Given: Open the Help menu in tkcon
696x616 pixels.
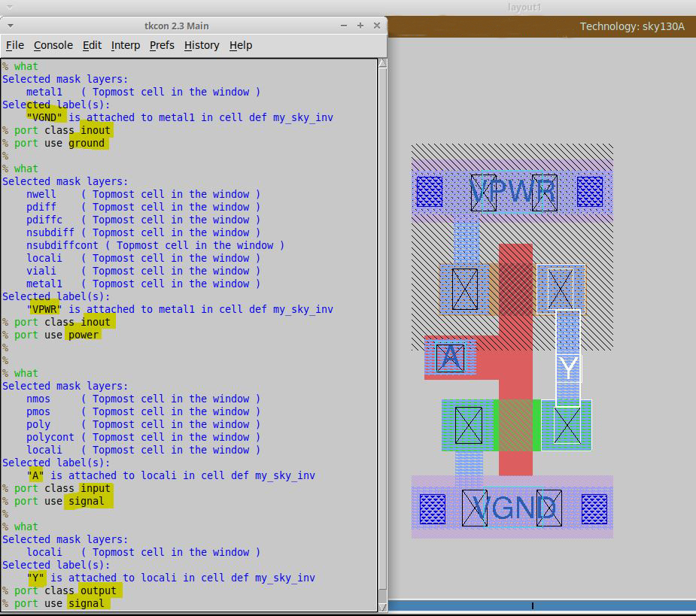Looking at the screenshot, I should click(x=241, y=45).
